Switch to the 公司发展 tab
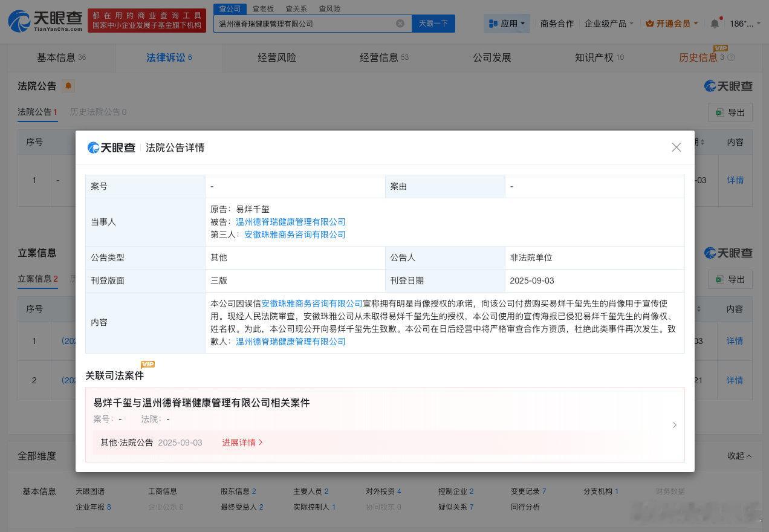 [492, 57]
